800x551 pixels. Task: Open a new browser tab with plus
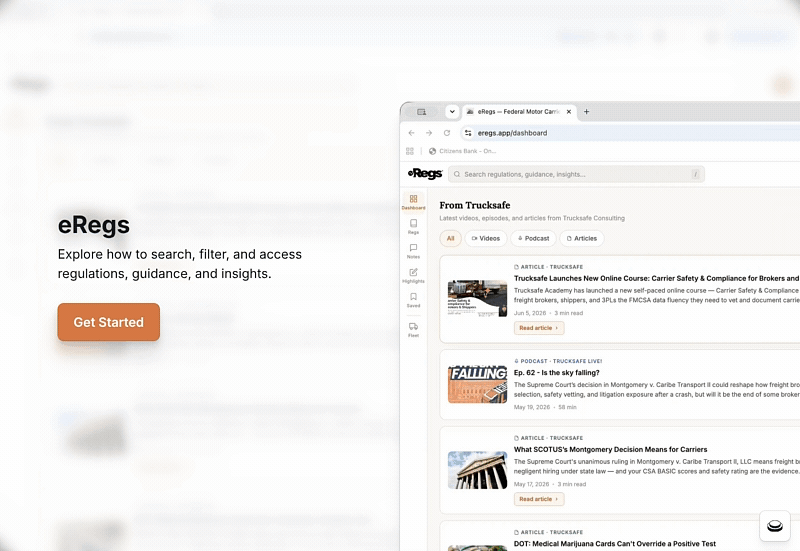(586, 112)
